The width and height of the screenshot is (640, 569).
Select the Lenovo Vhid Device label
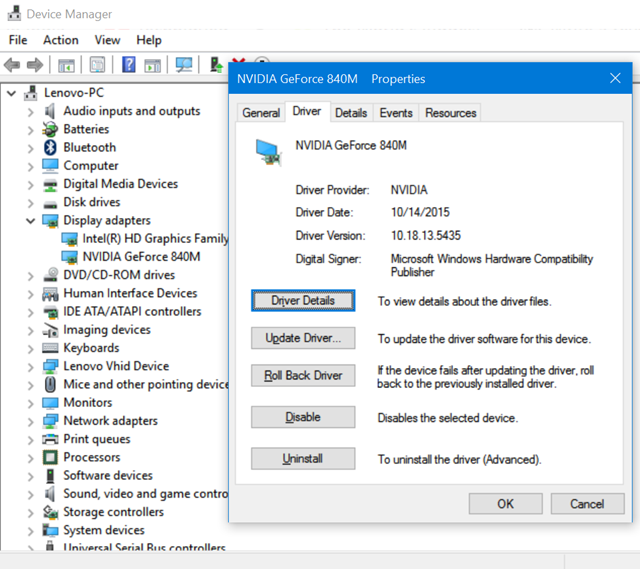click(116, 366)
